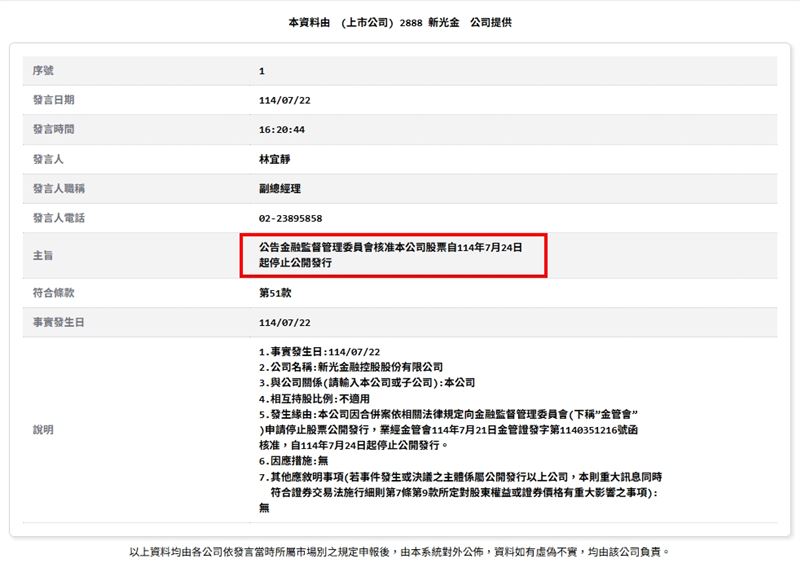Click line '5.發生緣由:本公司因合併案依相關法律規定…'
This screenshot has height=567, width=800.
pos(448,414)
